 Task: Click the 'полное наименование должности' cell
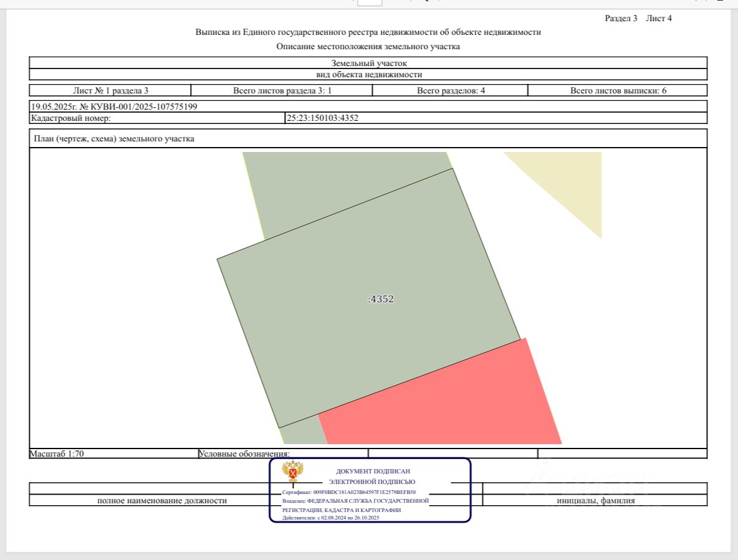pos(162,501)
